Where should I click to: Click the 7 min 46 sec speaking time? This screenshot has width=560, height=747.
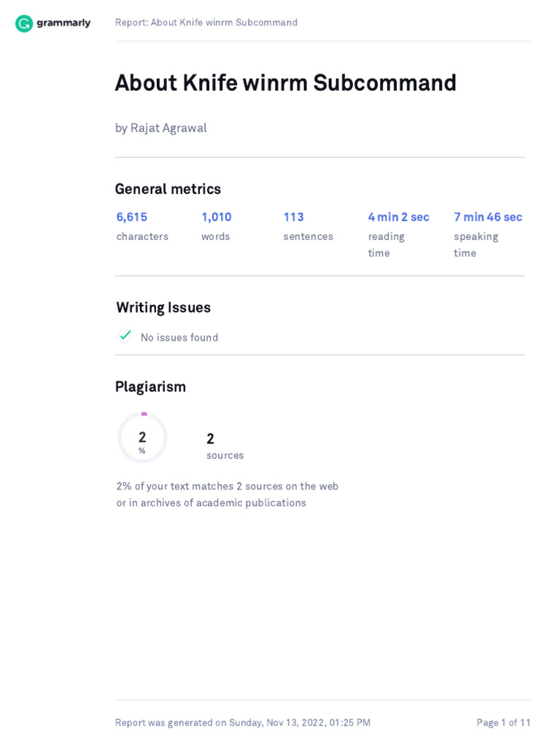point(488,217)
